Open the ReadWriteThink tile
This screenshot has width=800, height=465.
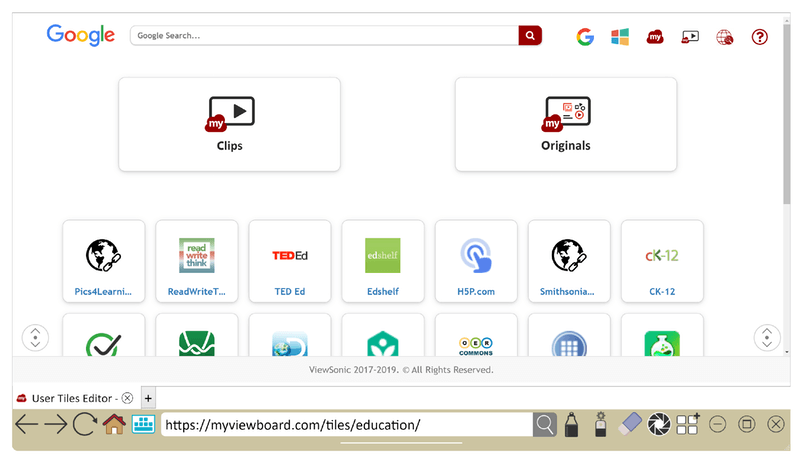point(197,261)
